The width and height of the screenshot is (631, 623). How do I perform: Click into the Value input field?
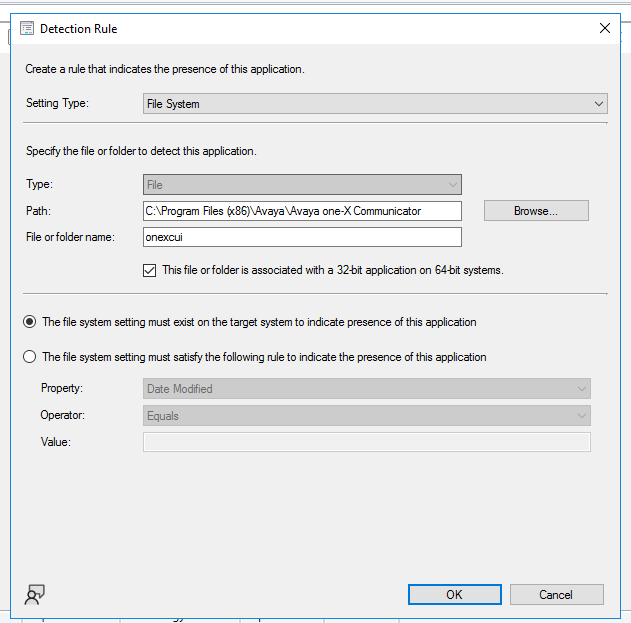(x=367, y=442)
